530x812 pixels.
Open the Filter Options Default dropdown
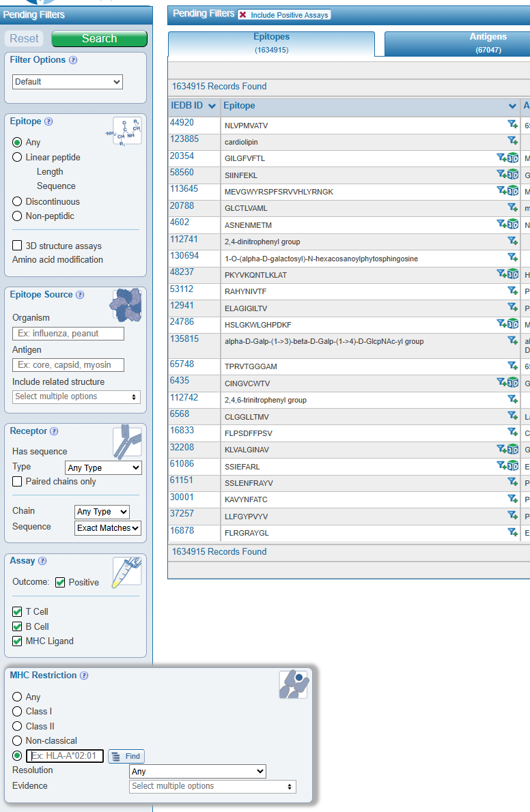click(68, 82)
